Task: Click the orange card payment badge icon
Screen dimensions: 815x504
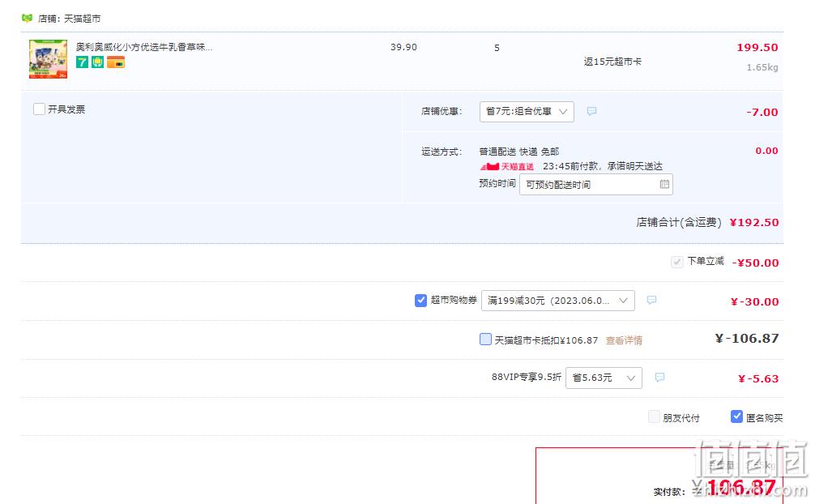Action: (116, 62)
